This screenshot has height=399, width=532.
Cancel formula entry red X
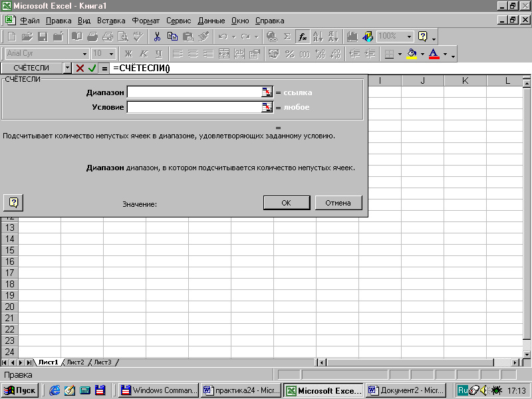(80, 68)
